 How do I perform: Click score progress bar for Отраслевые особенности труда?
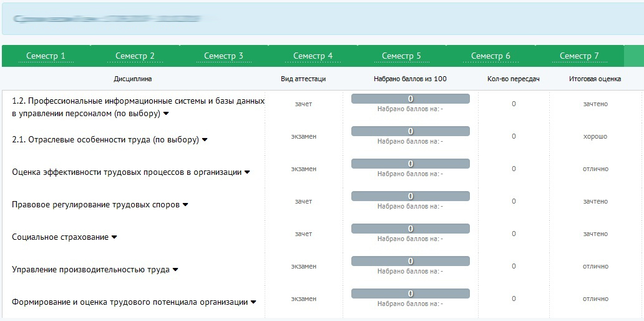[x=410, y=131]
